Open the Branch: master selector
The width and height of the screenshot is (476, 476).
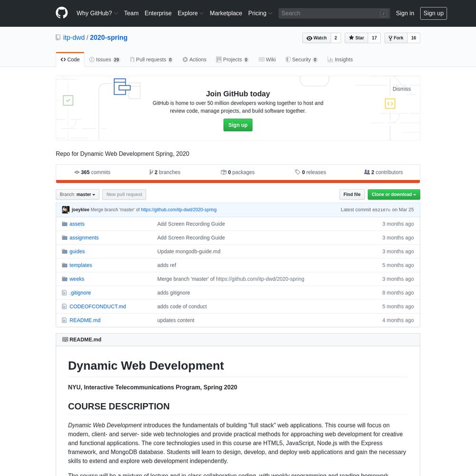pos(78,195)
